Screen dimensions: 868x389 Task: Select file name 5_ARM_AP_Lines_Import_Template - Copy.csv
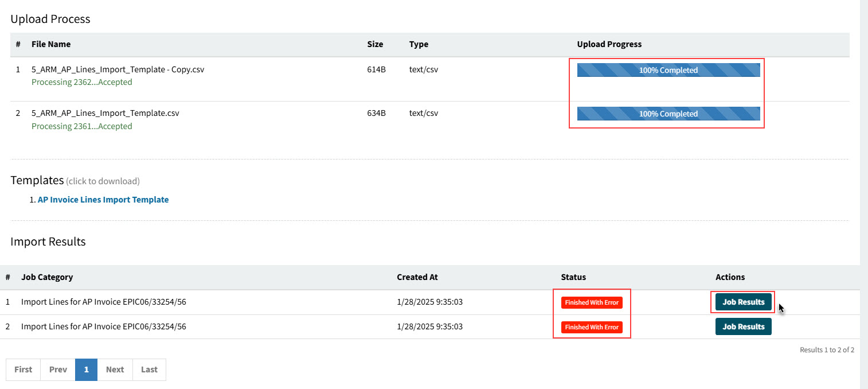pyautogui.click(x=118, y=69)
